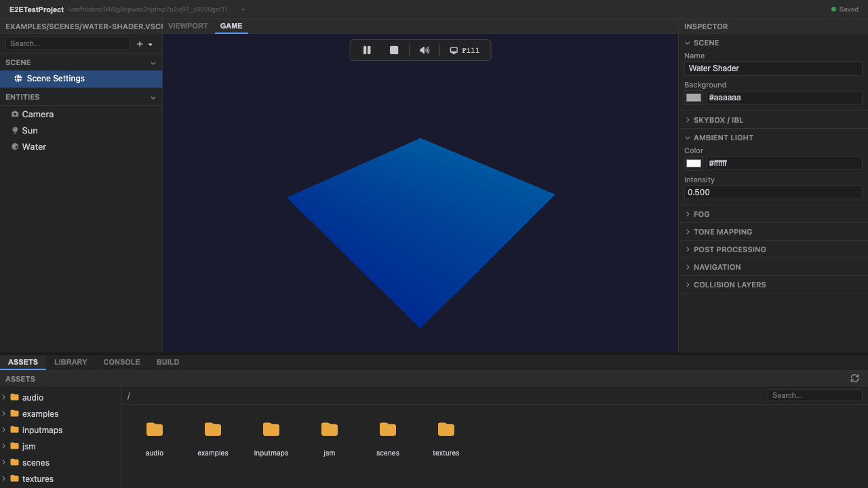Select the Scene Settings row
This screenshot has height=488, width=868.
(x=81, y=79)
